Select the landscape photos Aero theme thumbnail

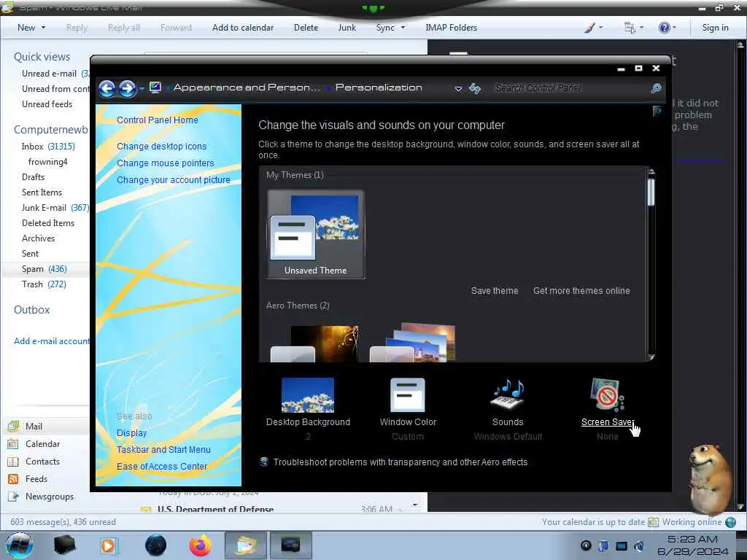413,343
